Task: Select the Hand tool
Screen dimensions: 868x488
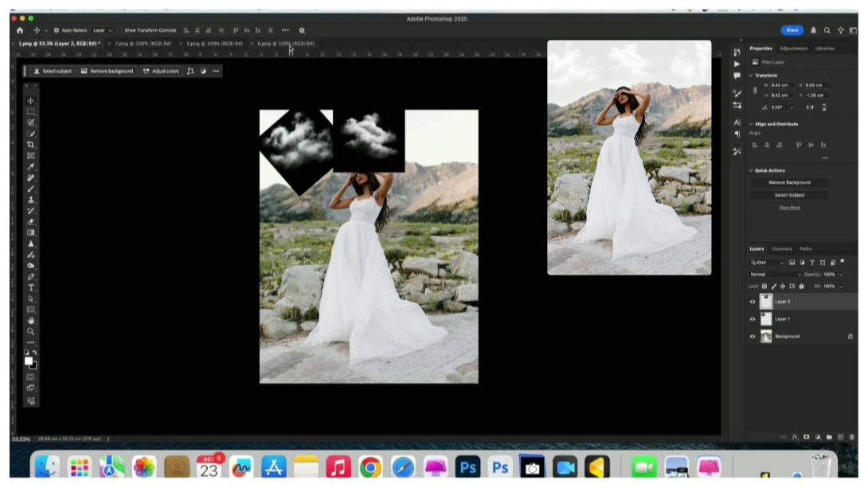Action: [31, 320]
